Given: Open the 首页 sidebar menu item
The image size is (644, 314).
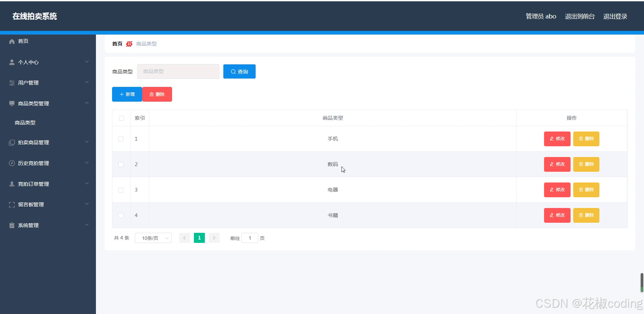Looking at the screenshot, I should [x=48, y=41].
